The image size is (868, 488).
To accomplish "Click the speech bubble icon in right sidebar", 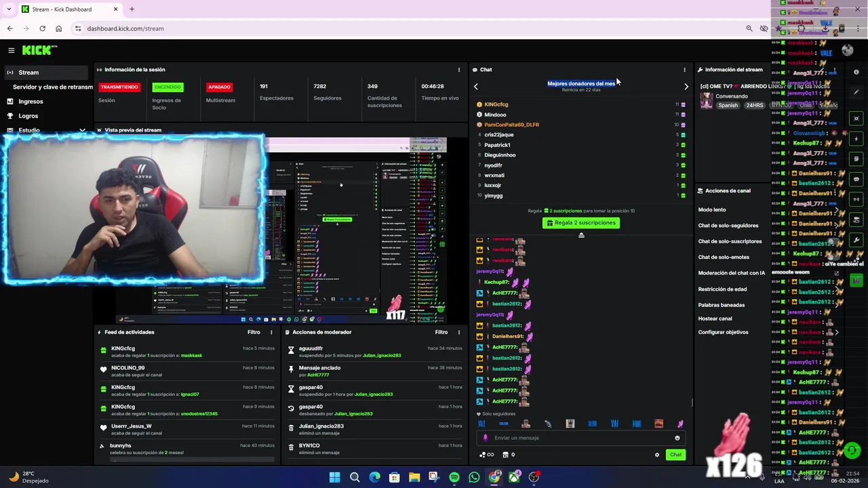I will click(856, 180).
